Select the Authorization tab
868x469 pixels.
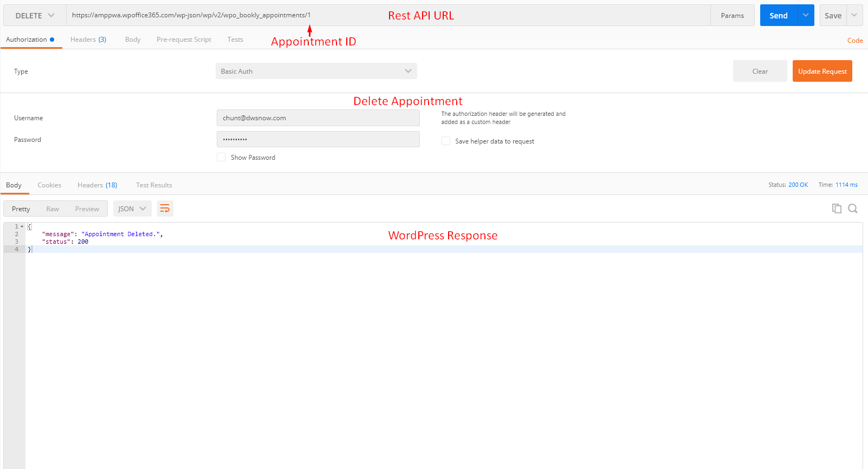coord(30,40)
